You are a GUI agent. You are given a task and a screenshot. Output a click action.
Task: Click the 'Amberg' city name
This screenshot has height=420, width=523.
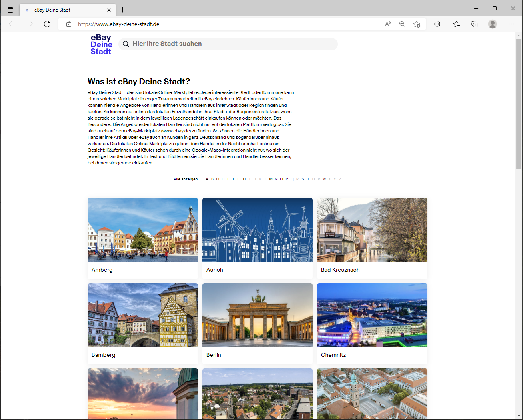tap(102, 270)
